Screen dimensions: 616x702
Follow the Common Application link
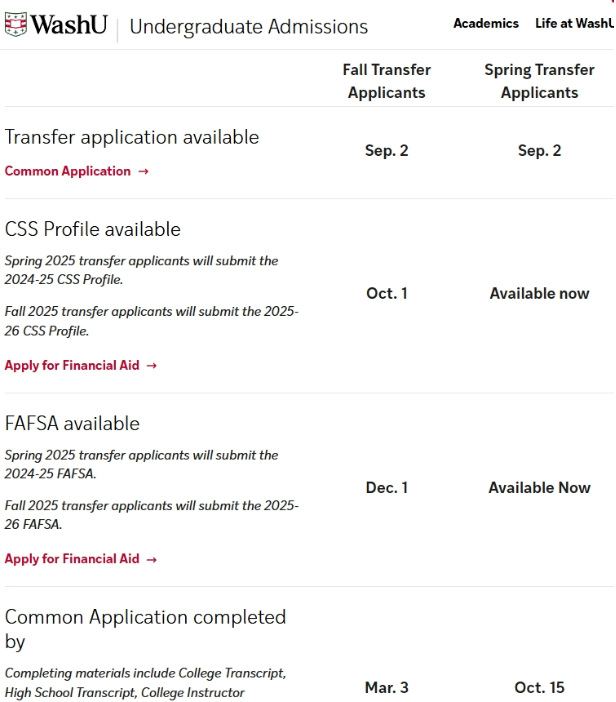pos(68,171)
